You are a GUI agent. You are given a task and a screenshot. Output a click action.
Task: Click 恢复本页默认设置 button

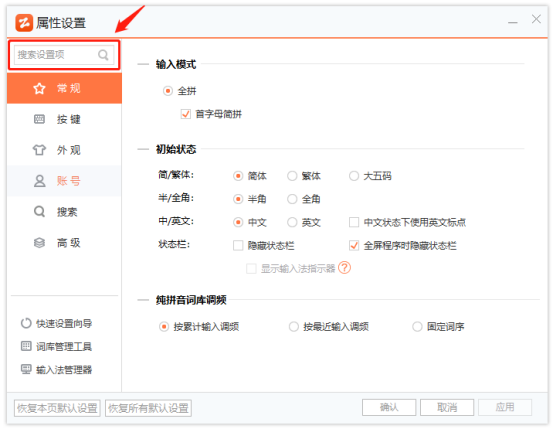tap(57, 408)
